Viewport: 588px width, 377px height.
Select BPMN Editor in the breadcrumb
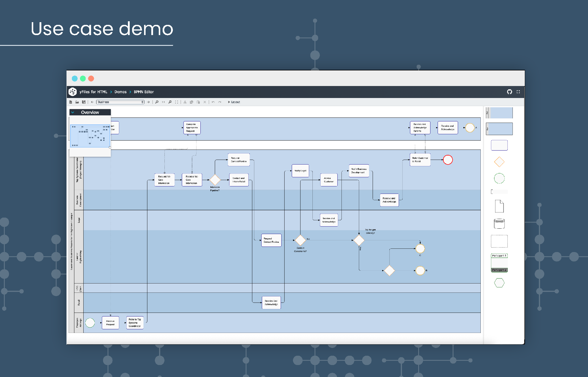pyautogui.click(x=144, y=92)
